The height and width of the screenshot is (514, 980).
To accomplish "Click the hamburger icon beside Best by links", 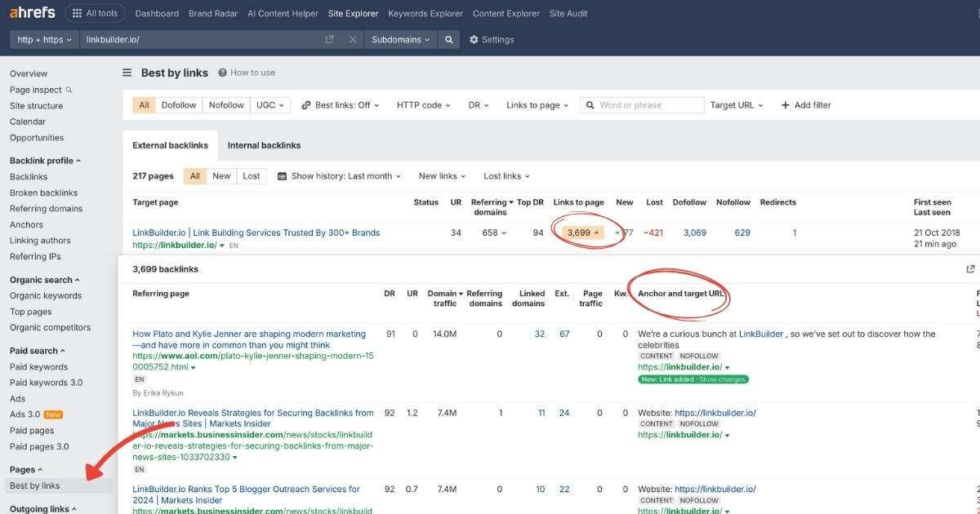I will tap(127, 72).
